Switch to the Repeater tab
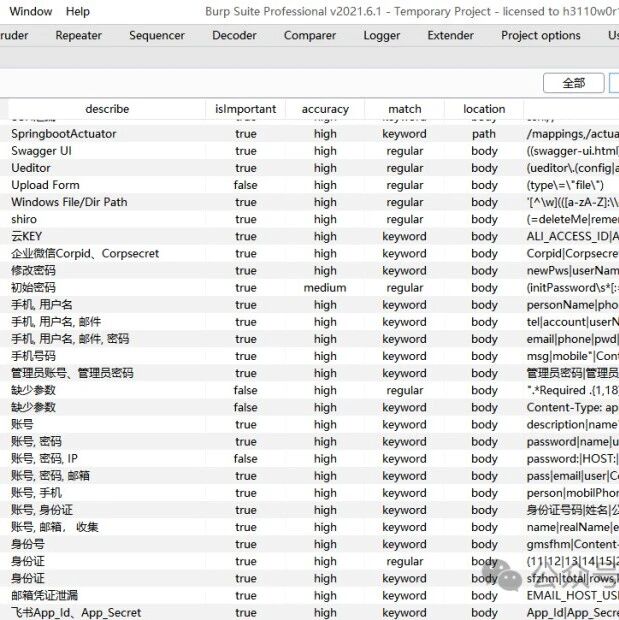 click(x=78, y=35)
